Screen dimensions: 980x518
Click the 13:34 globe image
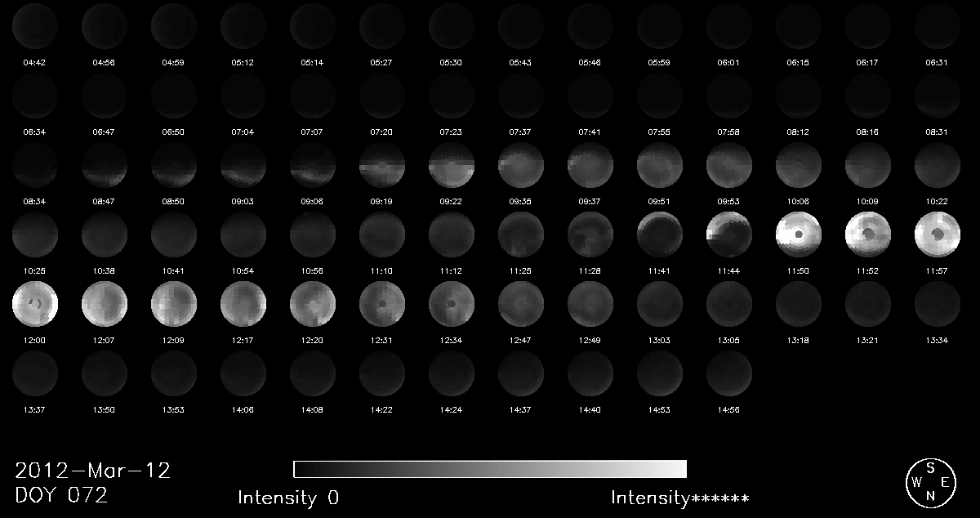[x=938, y=304]
